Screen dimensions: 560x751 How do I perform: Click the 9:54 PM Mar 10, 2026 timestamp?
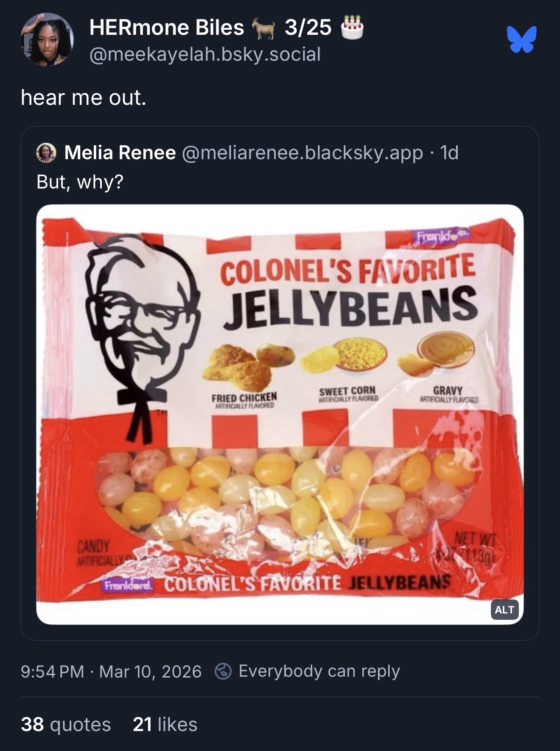click(x=111, y=671)
